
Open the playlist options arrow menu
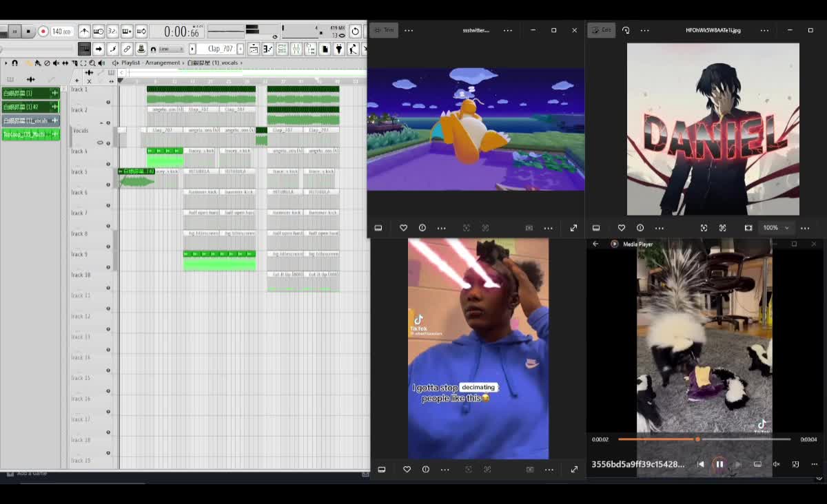click(x=6, y=63)
